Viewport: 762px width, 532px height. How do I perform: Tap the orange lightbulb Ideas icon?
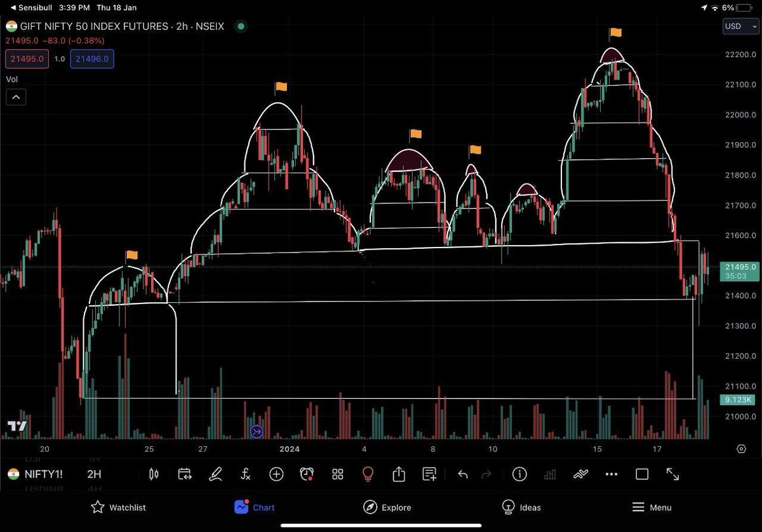pyautogui.click(x=368, y=474)
